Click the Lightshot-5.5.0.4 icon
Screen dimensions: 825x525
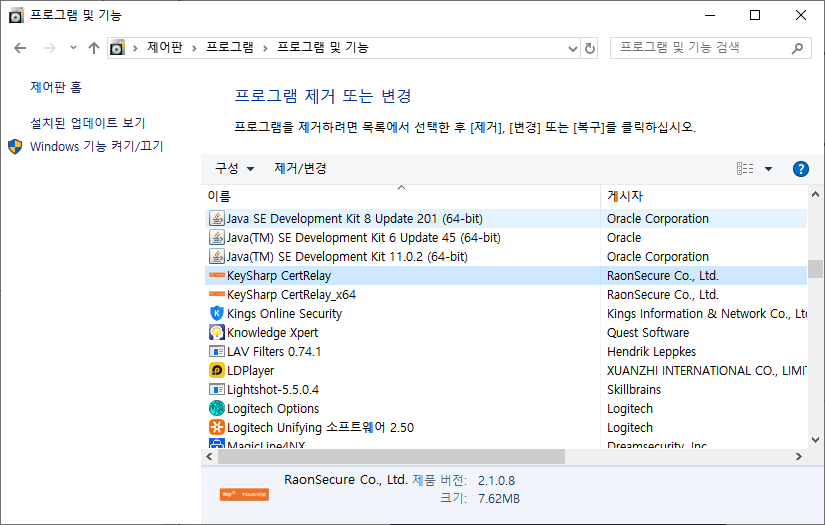click(216, 389)
